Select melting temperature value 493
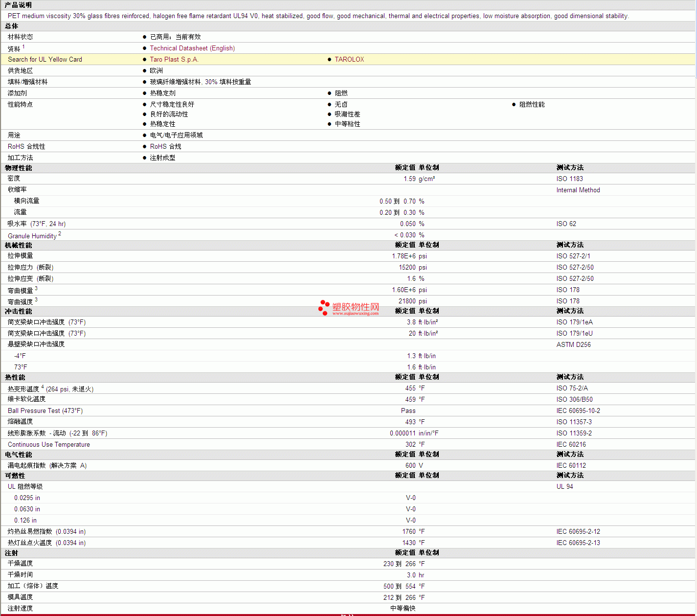This screenshot has width=697, height=616. [410, 422]
